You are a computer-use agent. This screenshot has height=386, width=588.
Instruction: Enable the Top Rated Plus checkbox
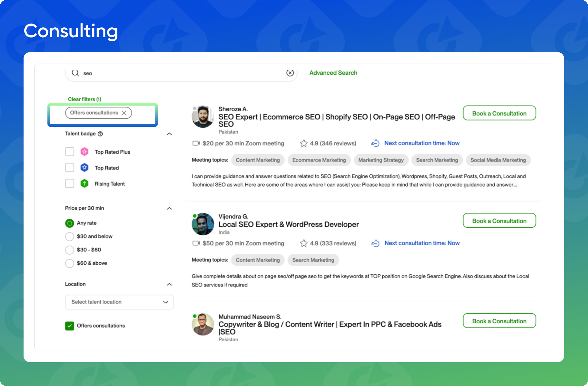click(69, 152)
